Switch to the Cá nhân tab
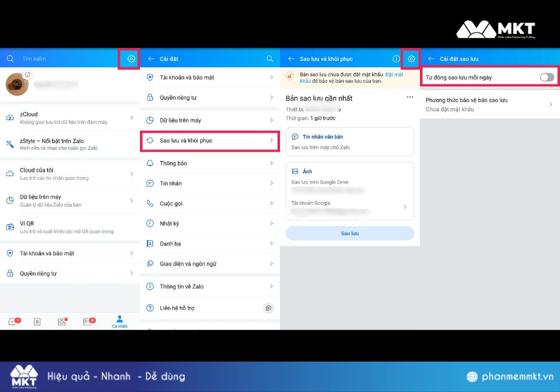The image size is (560, 392). pos(119,322)
